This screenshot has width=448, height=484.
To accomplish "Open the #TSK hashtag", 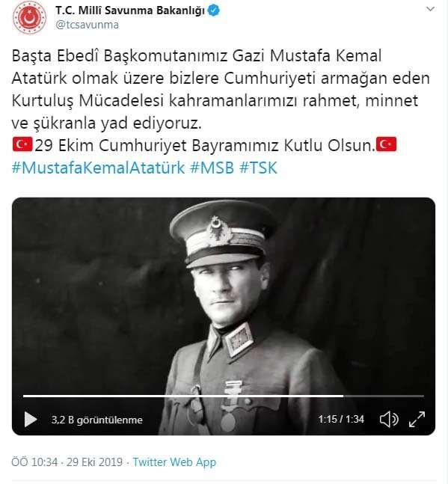I will 259,168.
